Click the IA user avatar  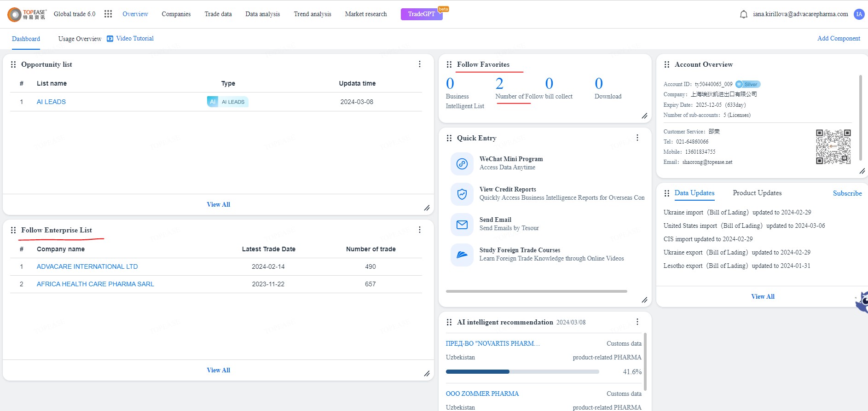tap(859, 14)
